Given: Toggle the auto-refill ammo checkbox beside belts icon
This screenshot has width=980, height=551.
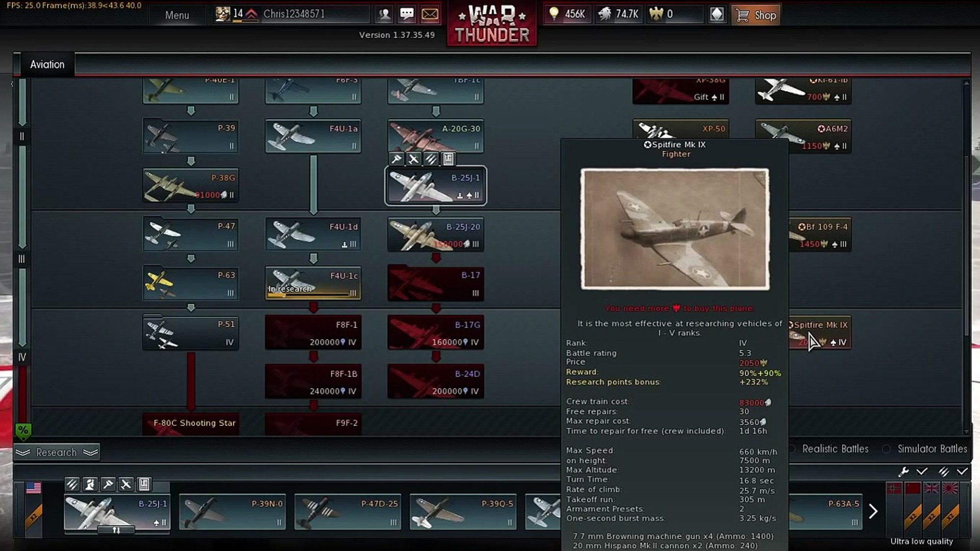Looking at the screenshot, I should tap(962, 471).
